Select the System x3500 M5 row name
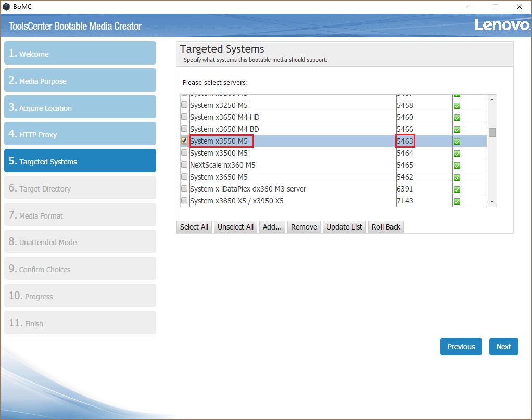The height and width of the screenshot is (420, 532). point(219,153)
